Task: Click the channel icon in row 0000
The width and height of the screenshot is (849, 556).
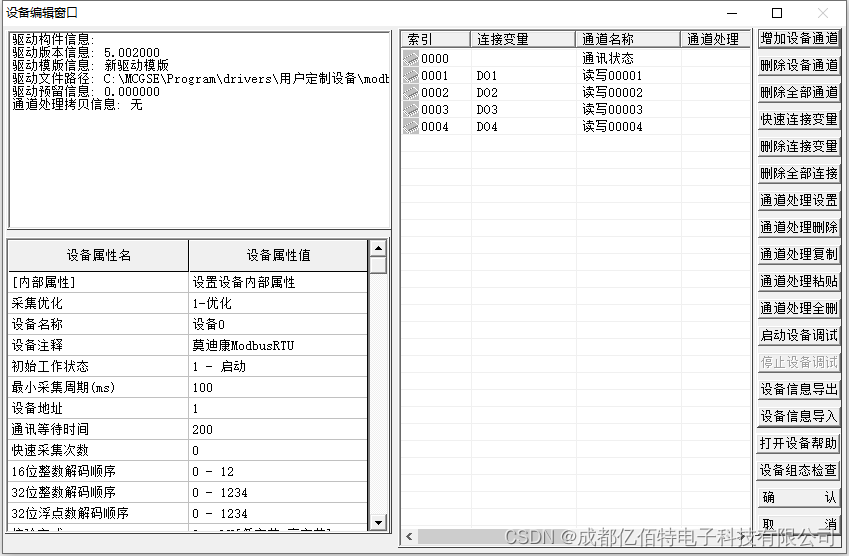Action: (411, 58)
